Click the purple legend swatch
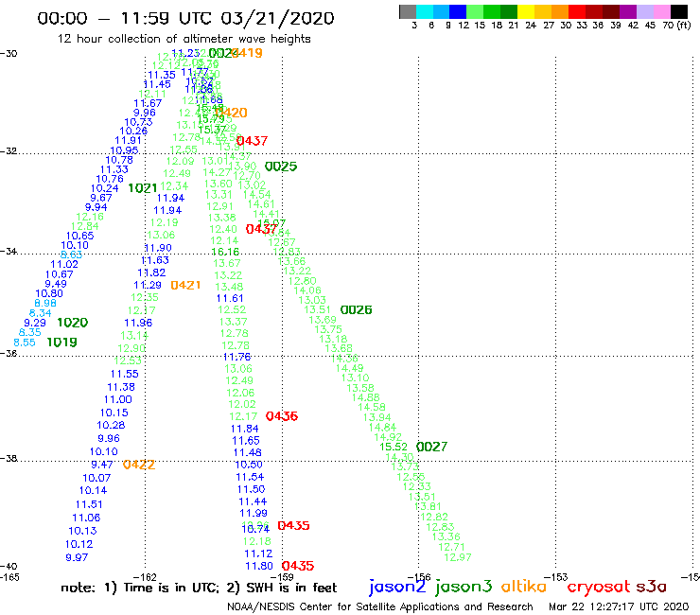 pos(627,11)
